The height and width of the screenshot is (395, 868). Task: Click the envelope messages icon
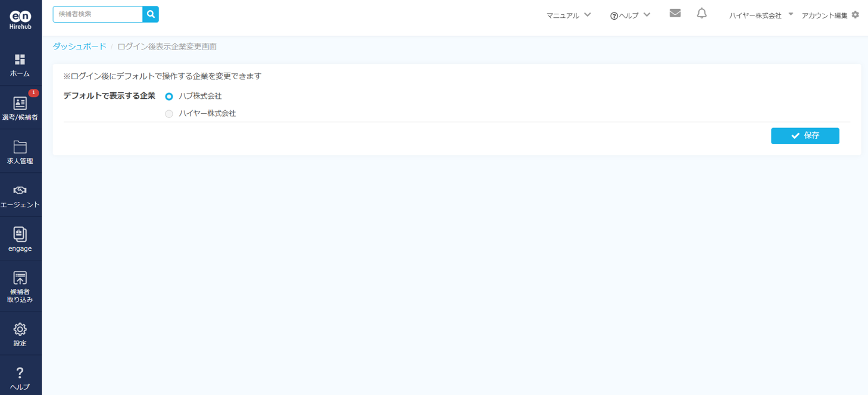pos(675,13)
